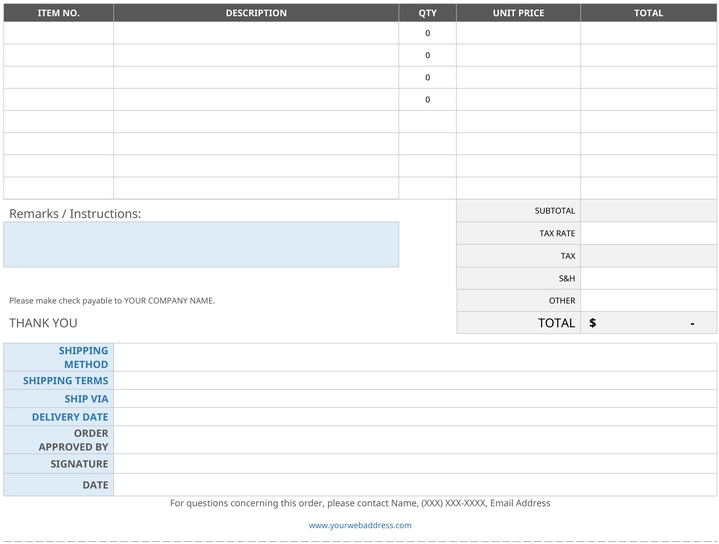Screen dimensions: 719x544
Task: Click the OTHER value cell
Action: pos(648,300)
